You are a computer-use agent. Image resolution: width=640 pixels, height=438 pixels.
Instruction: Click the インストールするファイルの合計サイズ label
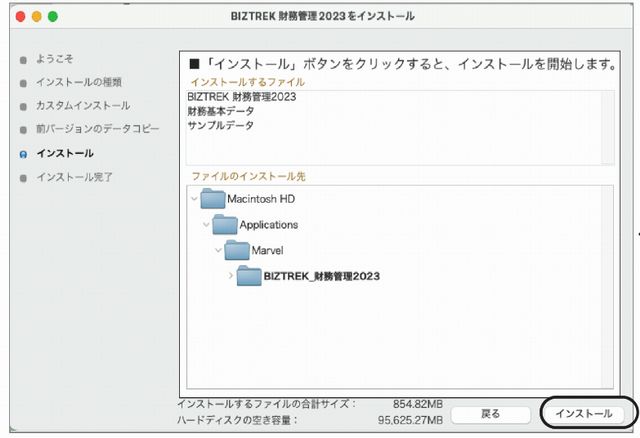pos(267,404)
